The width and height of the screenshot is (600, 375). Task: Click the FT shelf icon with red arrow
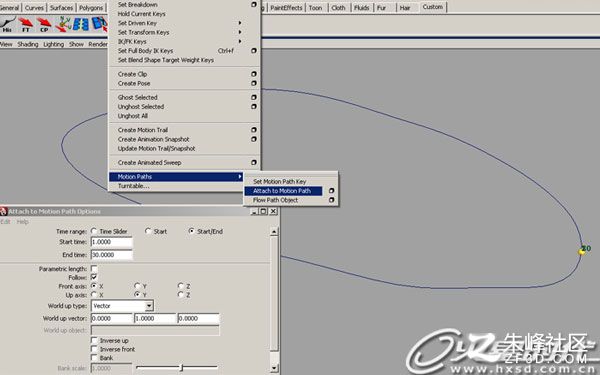[26, 24]
